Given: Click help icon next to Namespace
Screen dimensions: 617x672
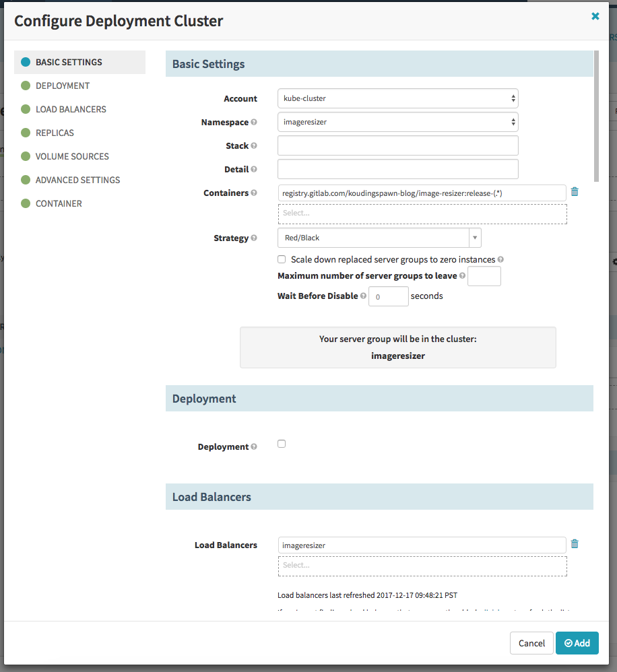Looking at the screenshot, I should tap(254, 123).
